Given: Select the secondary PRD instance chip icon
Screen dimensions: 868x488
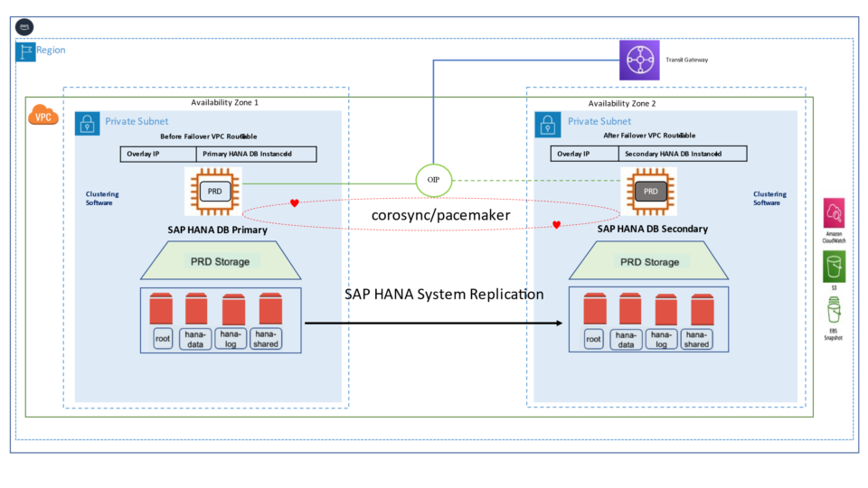Looking at the screenshot, I should pos(649,191).
